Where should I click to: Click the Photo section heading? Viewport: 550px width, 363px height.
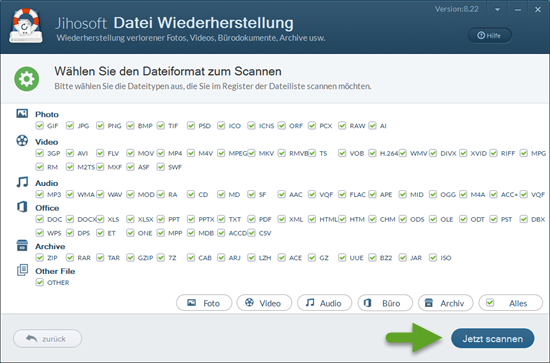[x=47, y=114]
